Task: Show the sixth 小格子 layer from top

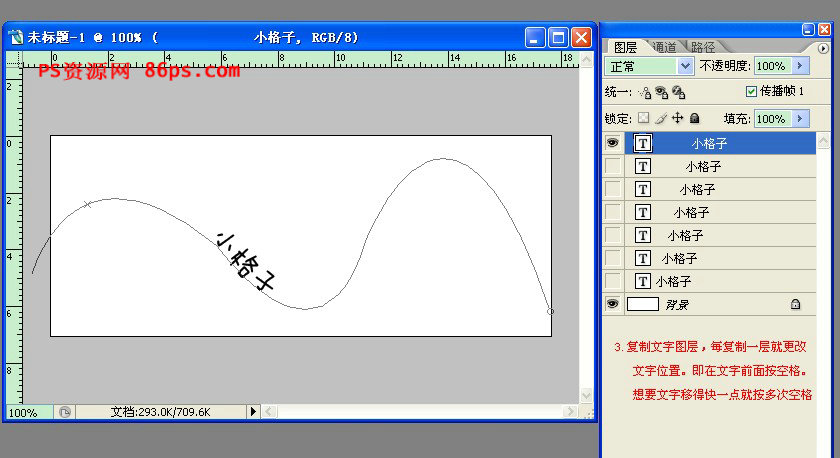Action: point(612,258)
